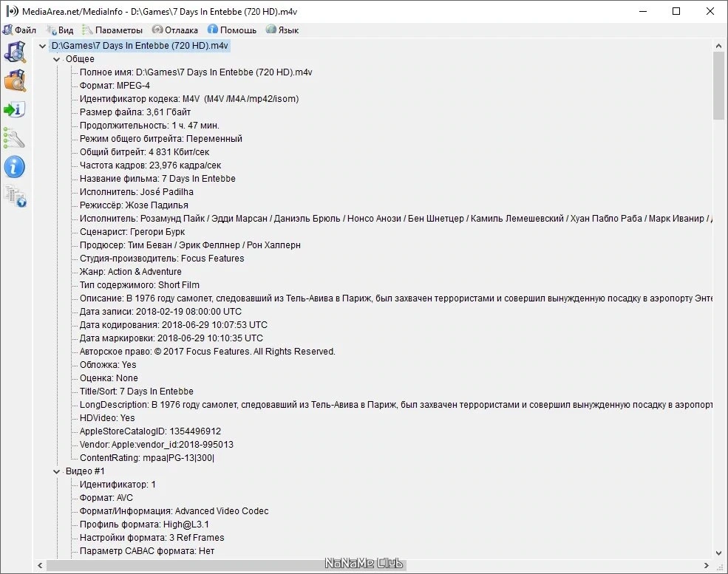Open Preferences via the wrench sidebar icon

click(15, 138)
